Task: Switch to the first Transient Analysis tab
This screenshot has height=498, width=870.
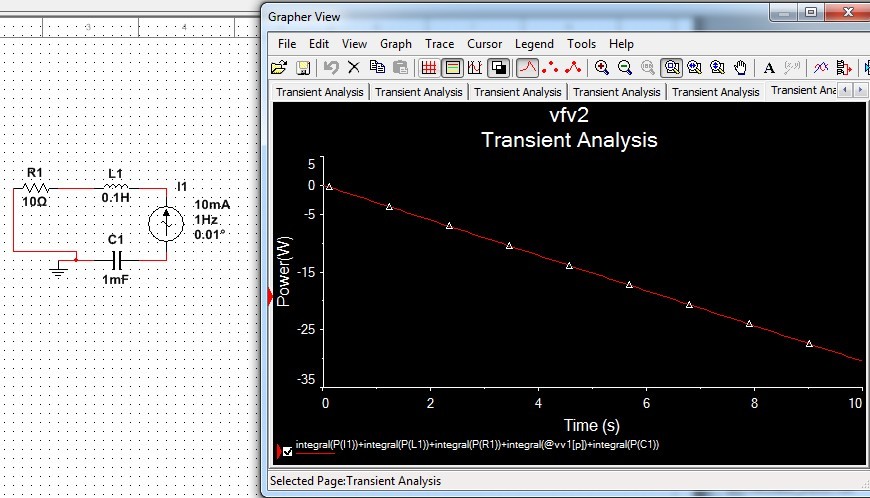Action: tap(320, 92)
